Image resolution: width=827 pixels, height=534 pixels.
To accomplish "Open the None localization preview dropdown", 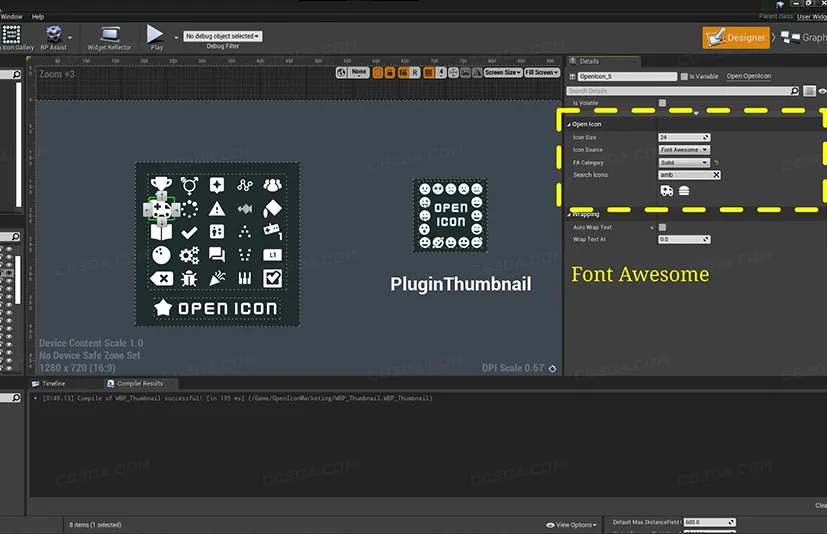I will (x=359, y=72).
